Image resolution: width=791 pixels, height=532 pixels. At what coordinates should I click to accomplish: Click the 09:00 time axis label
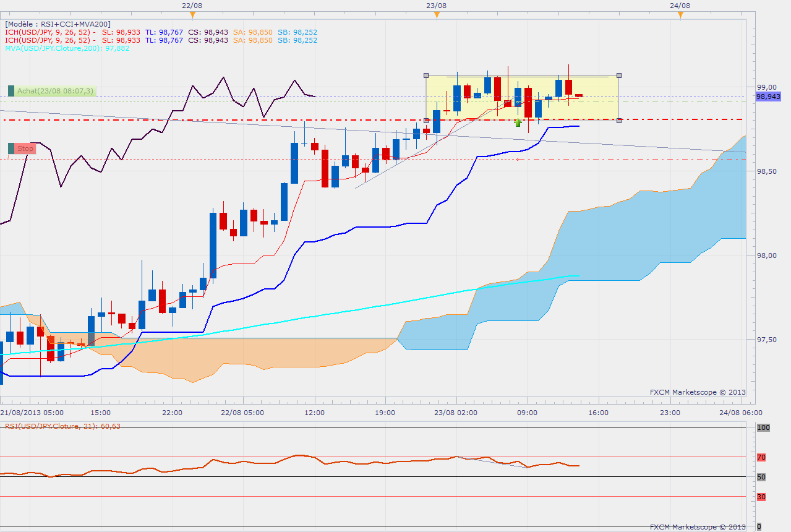click(x=527, y=413)
